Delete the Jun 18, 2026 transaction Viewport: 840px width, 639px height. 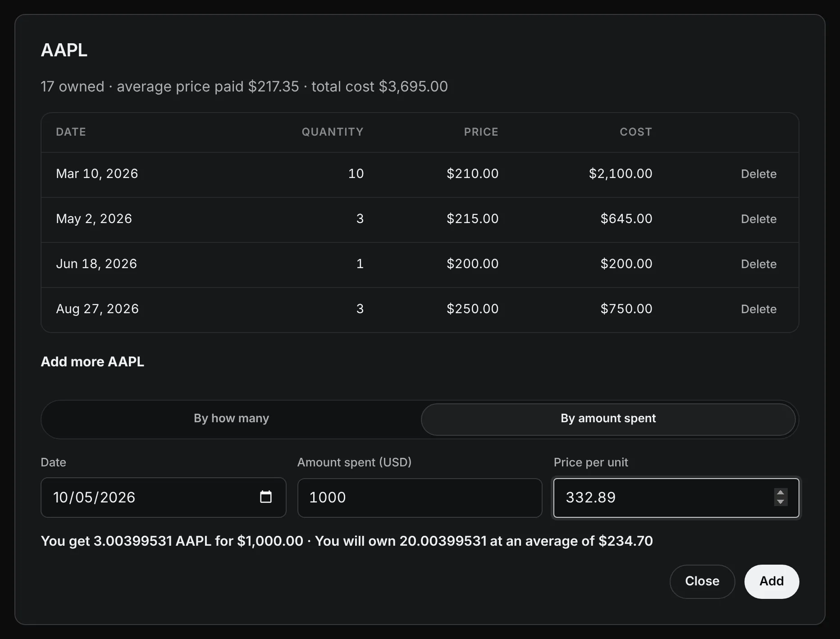point(758,264)
